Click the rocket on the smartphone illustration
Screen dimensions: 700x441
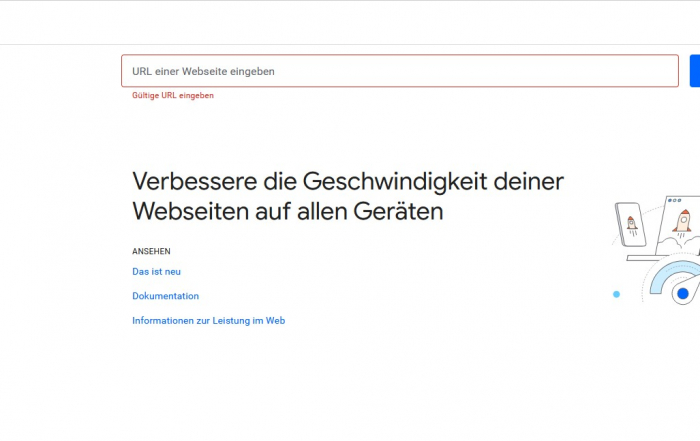point(632,224)
